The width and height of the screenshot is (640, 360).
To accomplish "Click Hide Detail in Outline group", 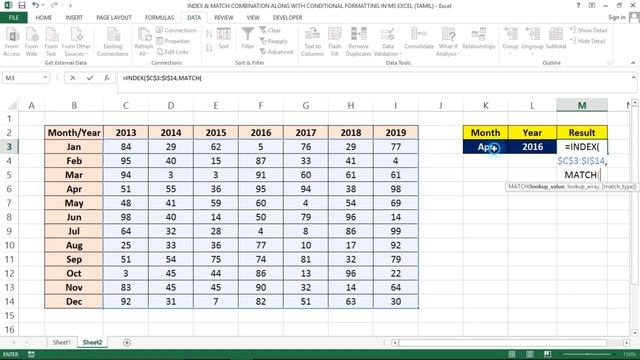I will click(x=587, y=41).
